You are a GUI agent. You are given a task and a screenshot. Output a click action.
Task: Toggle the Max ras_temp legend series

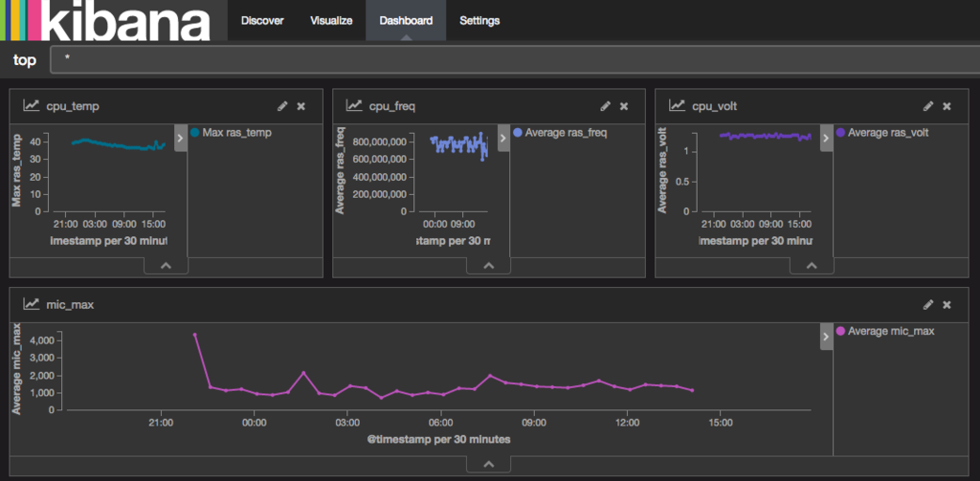coord(236,133)
